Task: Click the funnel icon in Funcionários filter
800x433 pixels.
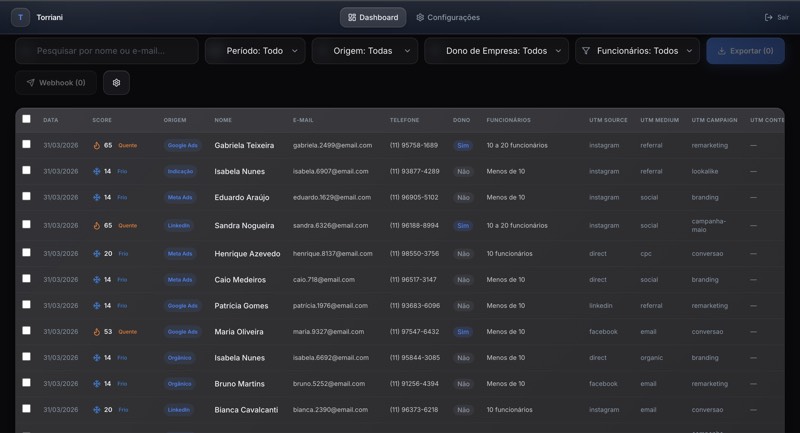Action: pos(586,51)
